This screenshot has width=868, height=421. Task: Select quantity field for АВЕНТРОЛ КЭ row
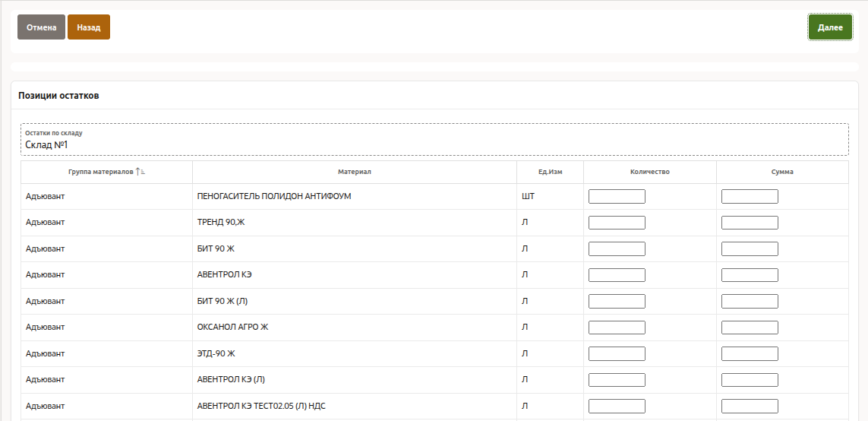(x=617, y=275)
